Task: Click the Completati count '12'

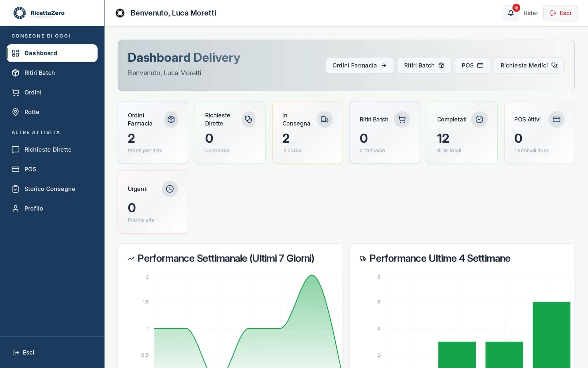Action: [443, 138]
